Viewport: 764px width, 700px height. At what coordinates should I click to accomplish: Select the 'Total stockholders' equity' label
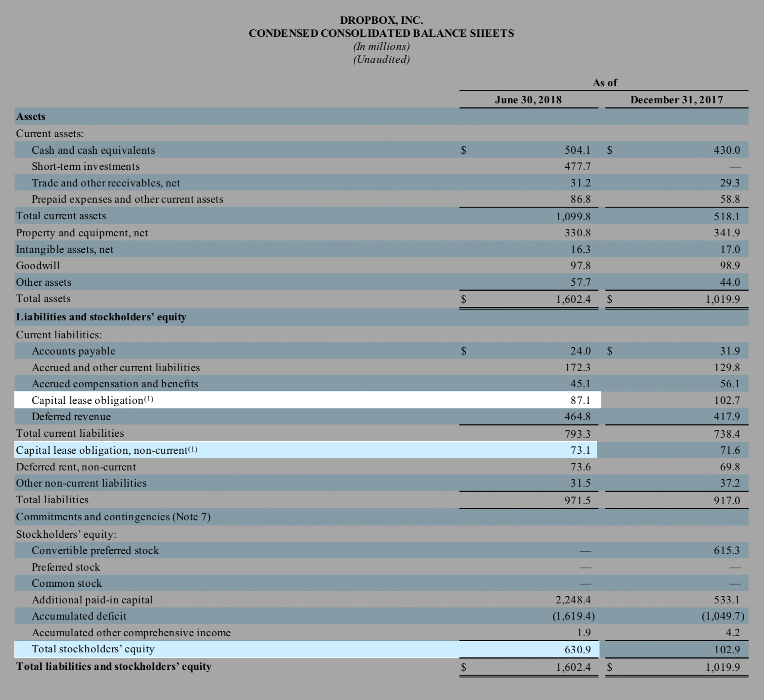(x=93, y=649)
